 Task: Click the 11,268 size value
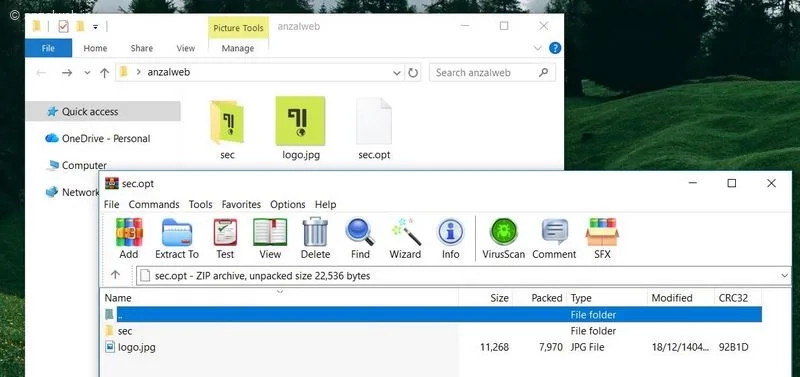tap(494, 347)
